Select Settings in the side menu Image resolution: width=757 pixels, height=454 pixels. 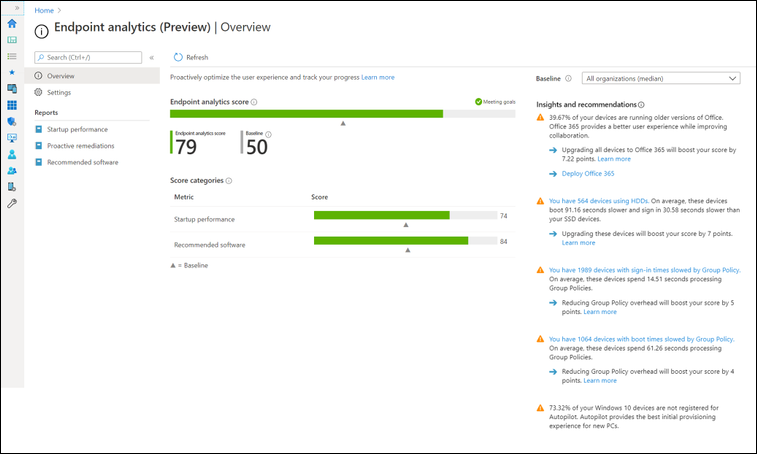click(x=59, y=92)
